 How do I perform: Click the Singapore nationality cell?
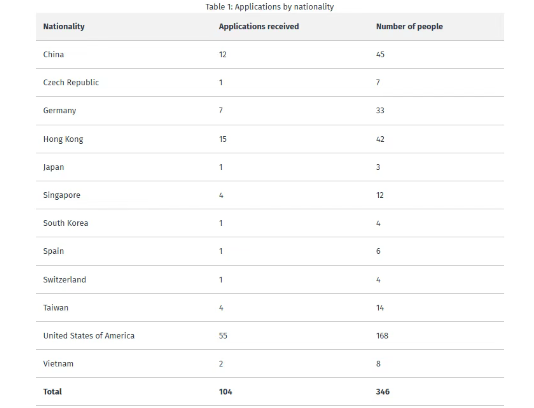click(62, 195)
